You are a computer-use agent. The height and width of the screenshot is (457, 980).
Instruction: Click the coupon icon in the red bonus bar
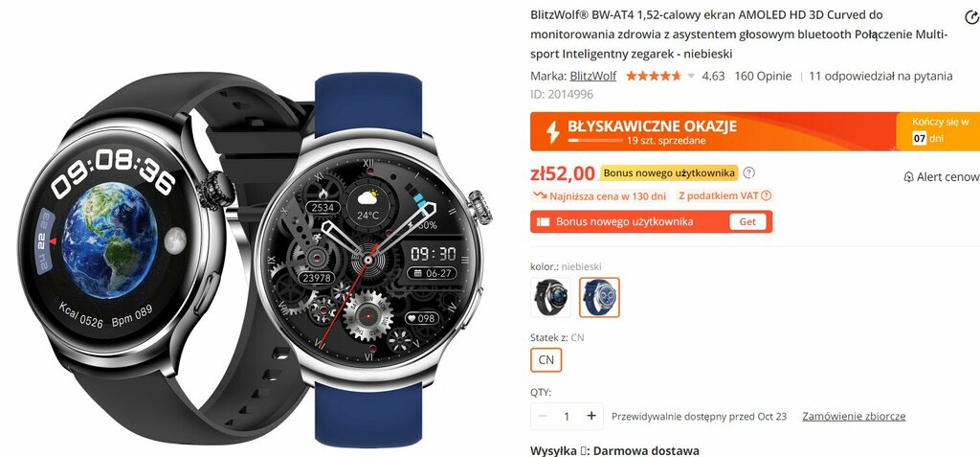[544, 221]
